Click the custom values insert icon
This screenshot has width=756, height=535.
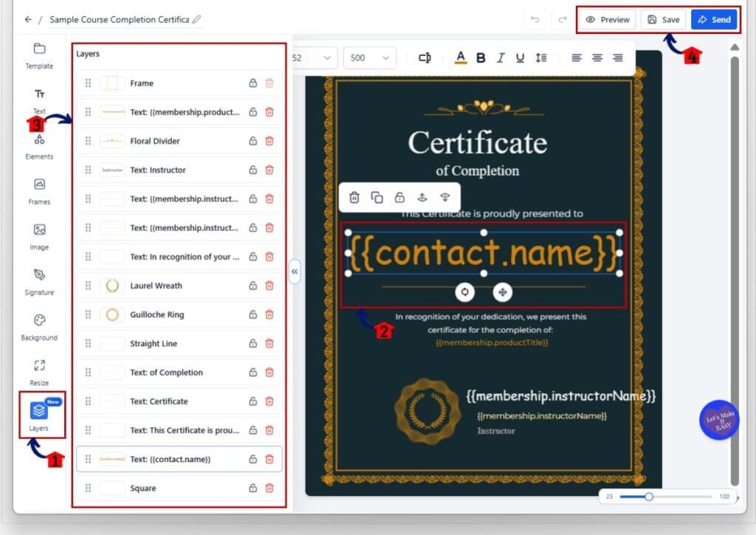(x=425, y=58)
